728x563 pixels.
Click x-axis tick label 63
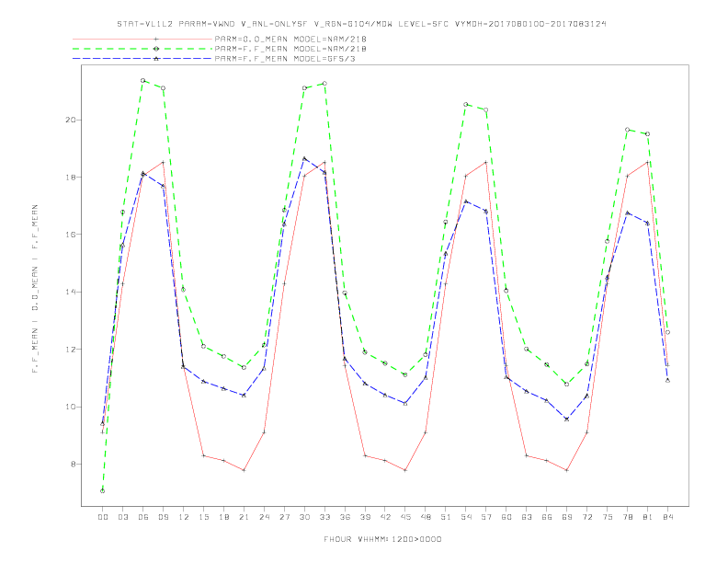point(527,517)
